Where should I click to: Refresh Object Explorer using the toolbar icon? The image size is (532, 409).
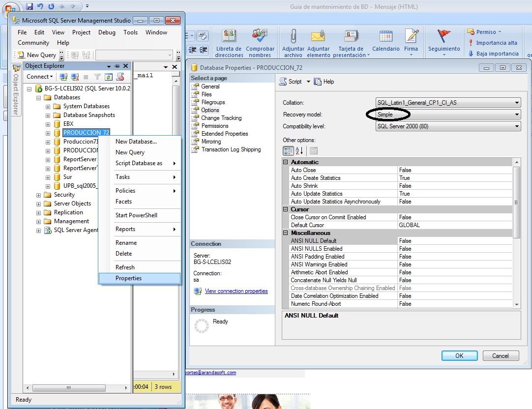[109, 77]
